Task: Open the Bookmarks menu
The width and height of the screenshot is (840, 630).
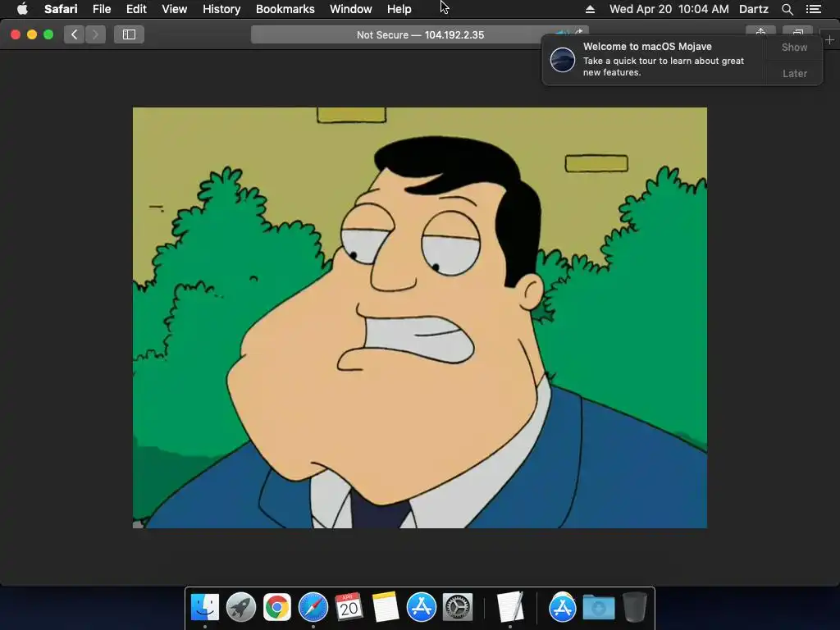Action: point(285,9)
